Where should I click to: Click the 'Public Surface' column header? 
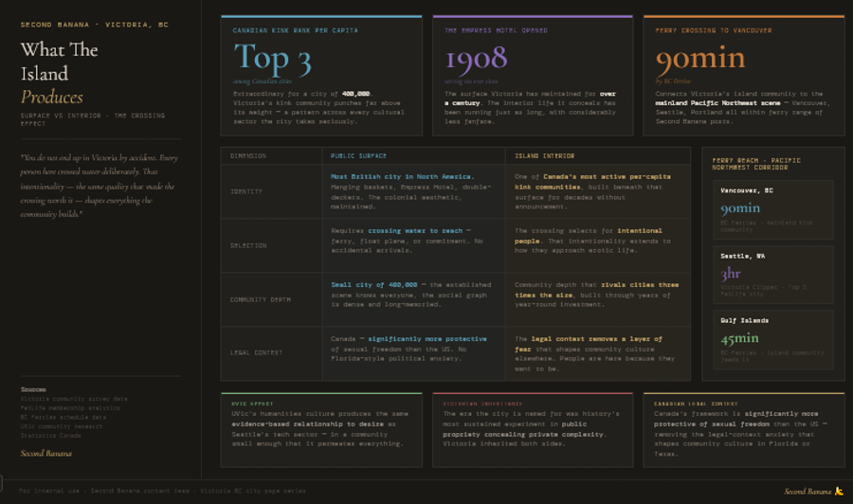click(x=358, y=156)
